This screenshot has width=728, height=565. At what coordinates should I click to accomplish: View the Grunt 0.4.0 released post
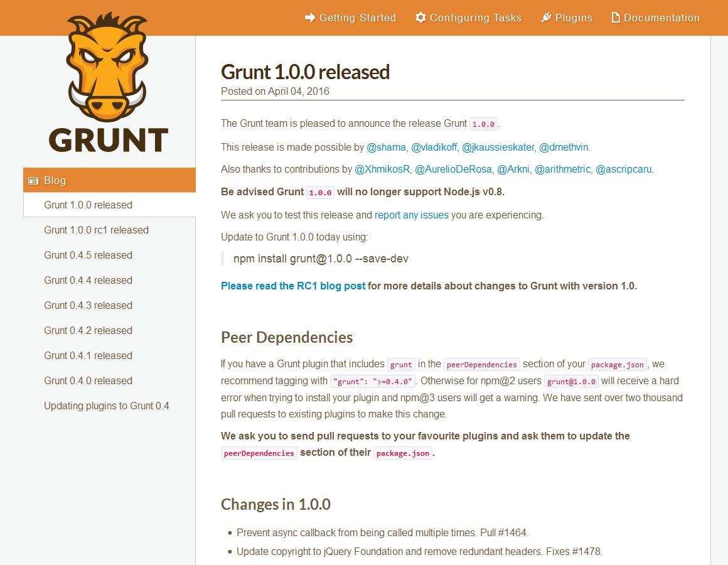coord(88,380)
